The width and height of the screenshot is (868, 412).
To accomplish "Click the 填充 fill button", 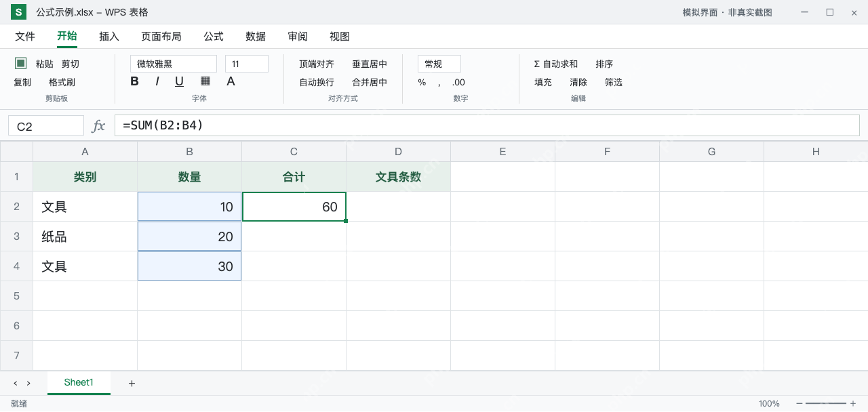I will tap(543, 82).
